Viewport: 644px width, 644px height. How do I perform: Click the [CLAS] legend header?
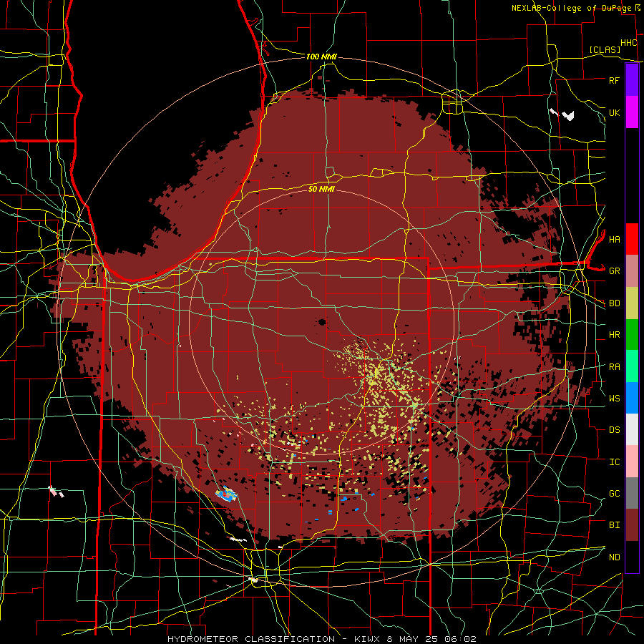[x=605, y=49]
